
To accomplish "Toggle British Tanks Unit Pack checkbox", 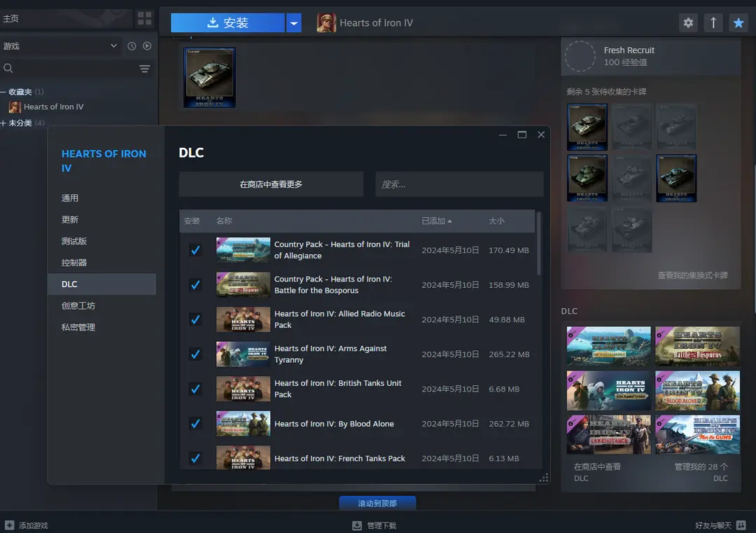I will [x=195, y=389].
